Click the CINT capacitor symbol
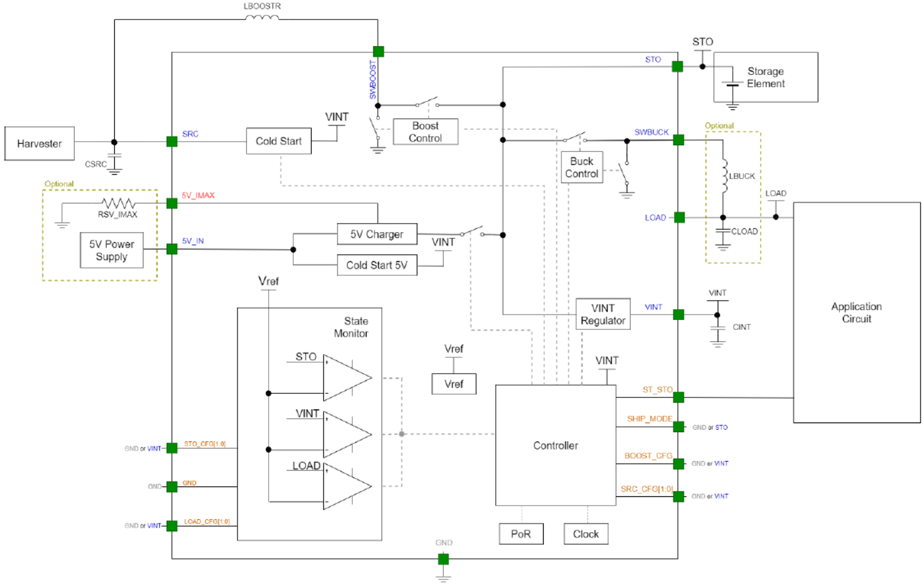Viewport: 924px width, 585px height. (717, 328)
